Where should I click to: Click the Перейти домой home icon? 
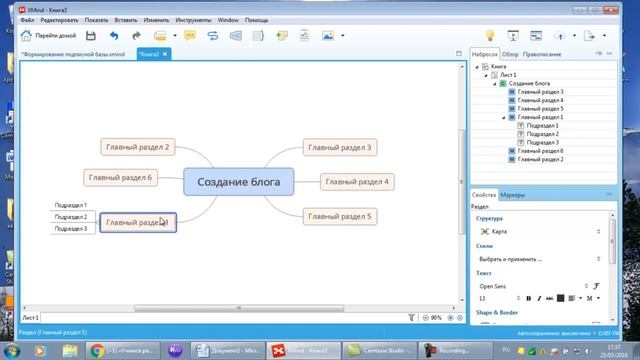(x=26, y=36)
